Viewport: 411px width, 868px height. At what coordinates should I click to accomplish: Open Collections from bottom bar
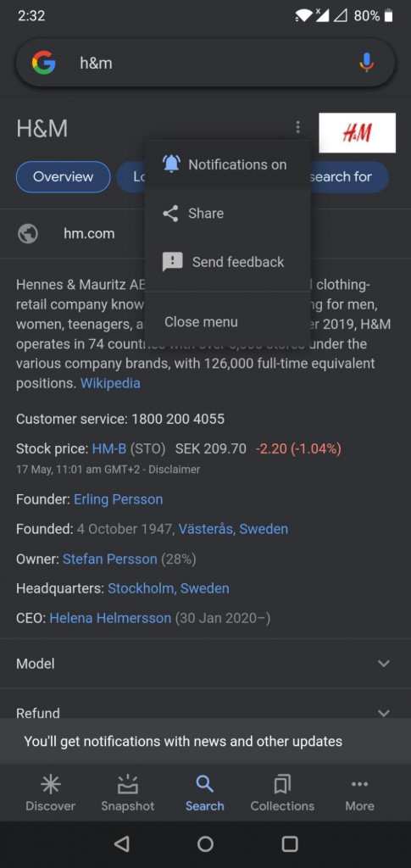282,793
